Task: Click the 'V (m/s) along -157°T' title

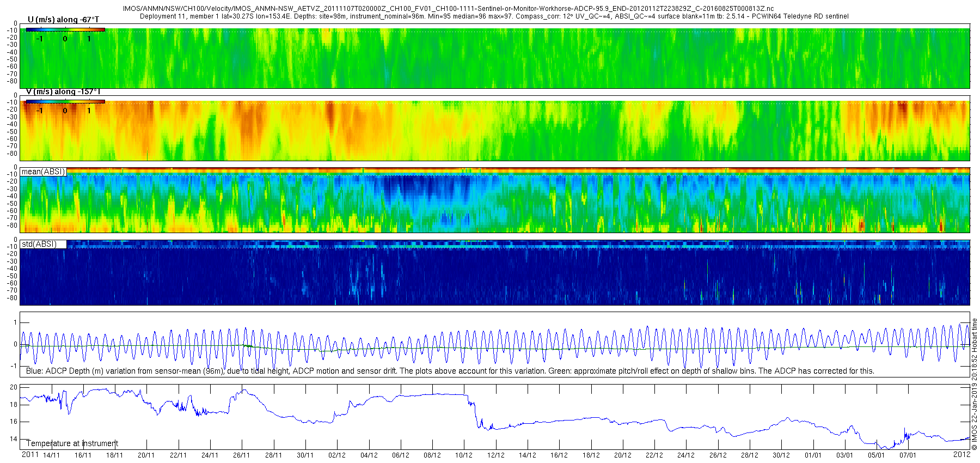Action: (x=63, y=92)
